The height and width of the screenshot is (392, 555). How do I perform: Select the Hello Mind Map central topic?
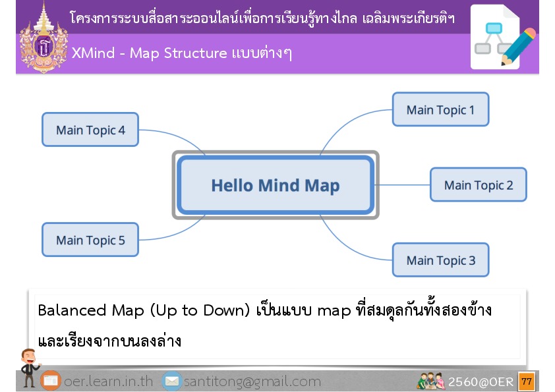pyautogui.click(x=275, y=185)
